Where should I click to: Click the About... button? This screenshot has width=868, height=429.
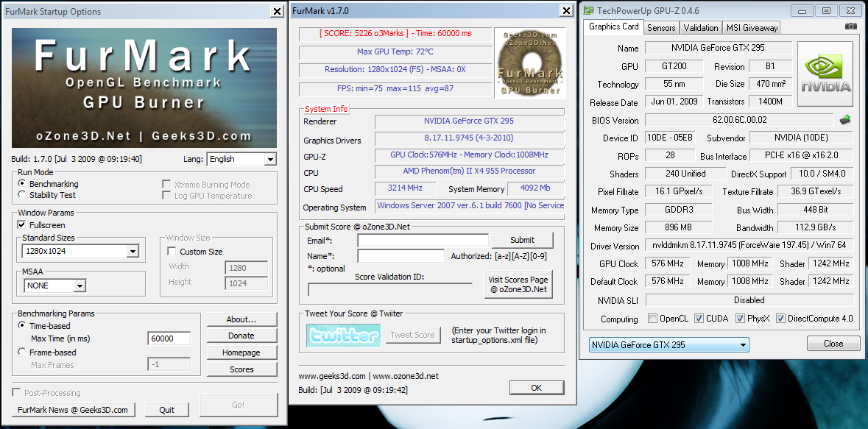coord(242,319)
